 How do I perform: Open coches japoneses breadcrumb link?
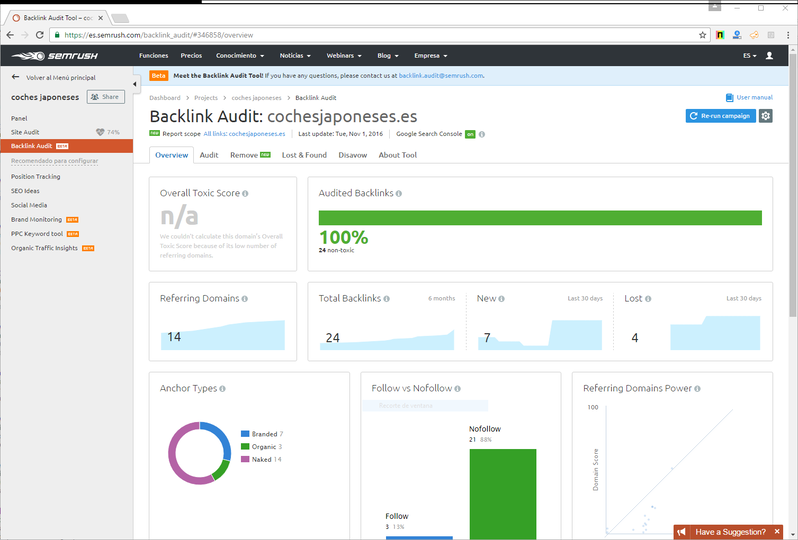pyautogui.click(x=256, y=98)
